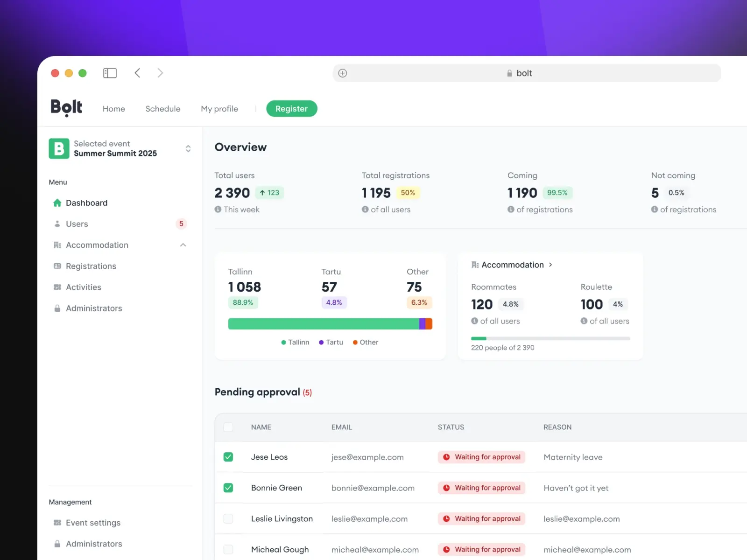Image resolution: width=747 pixels, height=560 pixels.
Task: Click Waiting for approval badge for Leslie Livingston
Action: tap(482, 518)
